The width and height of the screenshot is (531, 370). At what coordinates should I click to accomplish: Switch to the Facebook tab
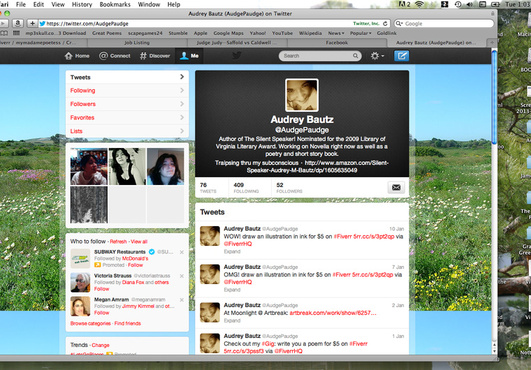tap(337, 43)
